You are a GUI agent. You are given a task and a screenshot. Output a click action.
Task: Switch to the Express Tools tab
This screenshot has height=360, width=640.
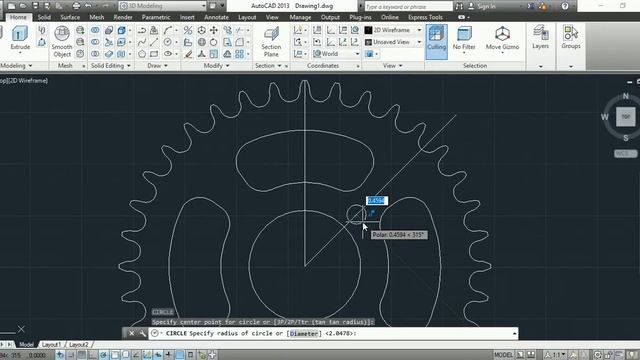(x=425, y=17)
